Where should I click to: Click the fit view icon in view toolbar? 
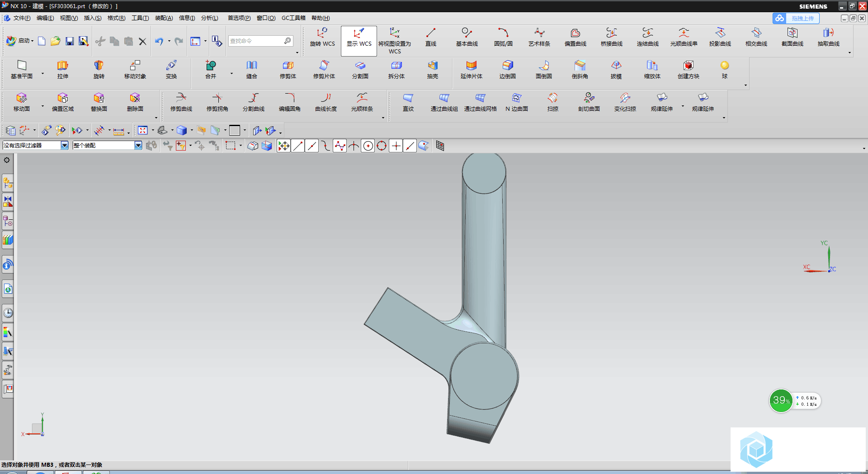point(143,131)
